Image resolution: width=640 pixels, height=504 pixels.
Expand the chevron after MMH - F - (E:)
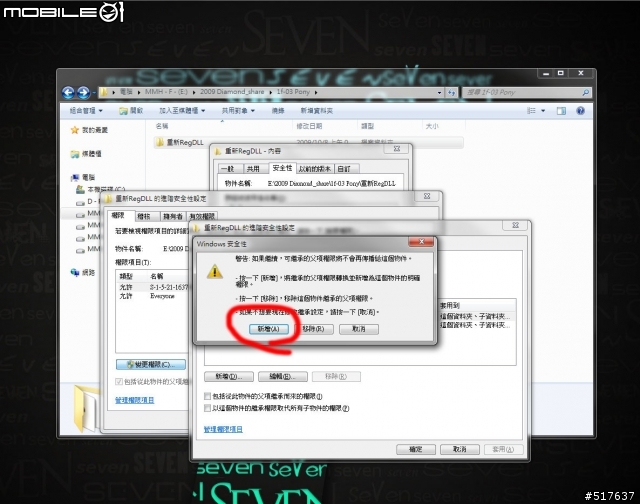coord(194,92)
